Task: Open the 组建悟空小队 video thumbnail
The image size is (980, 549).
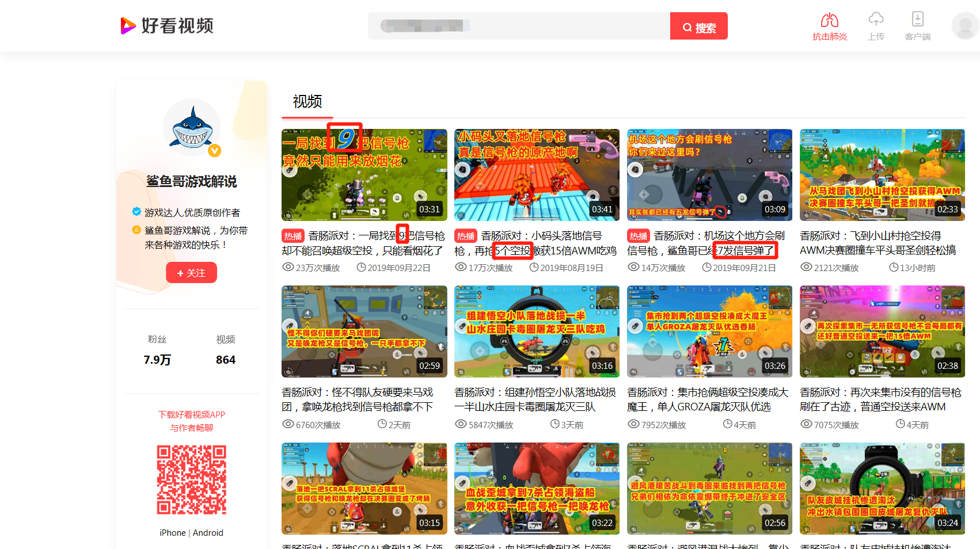Action: 537,331
